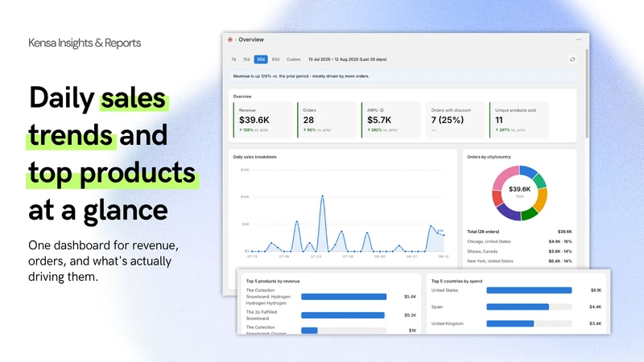Image resolution: width=644 pixels, height=362 pixels.
Task: Click the ARPU info icon
Action: (x=382, y=110)
